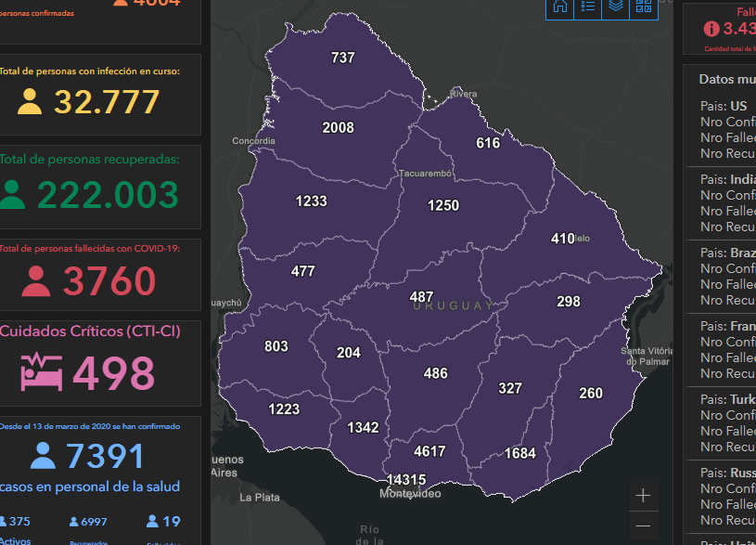Screen dimensions: 756x545
Task: Click the Rivera map label
Action: (463, 94)
